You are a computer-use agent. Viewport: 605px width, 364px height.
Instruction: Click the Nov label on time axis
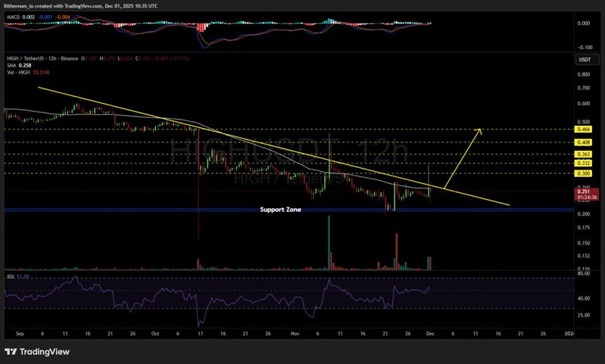pos(294,332)
